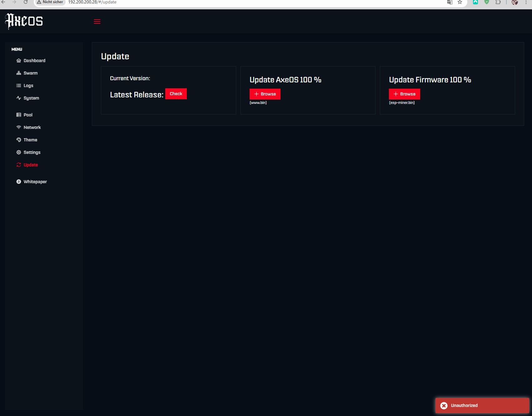
Task: Select Settings from the navigation menu
Action: 32,152
